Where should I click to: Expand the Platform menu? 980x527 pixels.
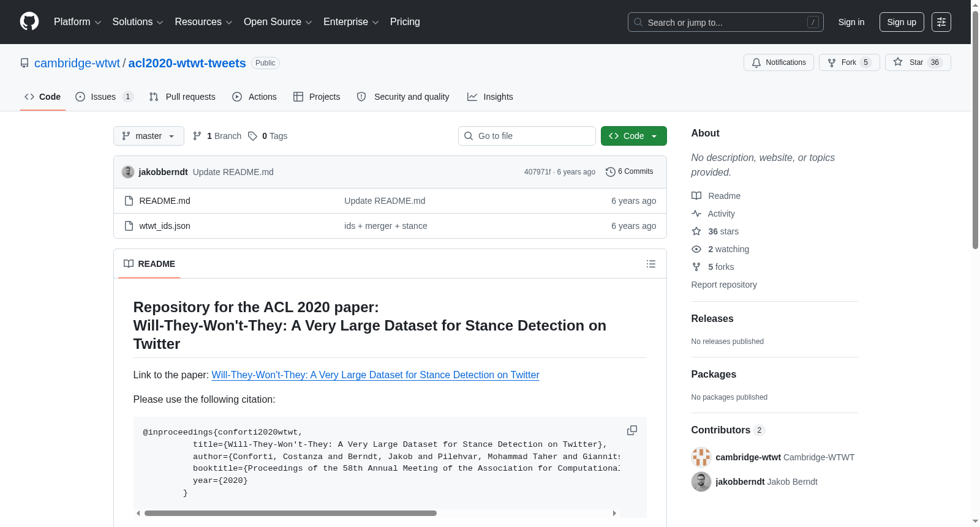(x=77, y=22)
